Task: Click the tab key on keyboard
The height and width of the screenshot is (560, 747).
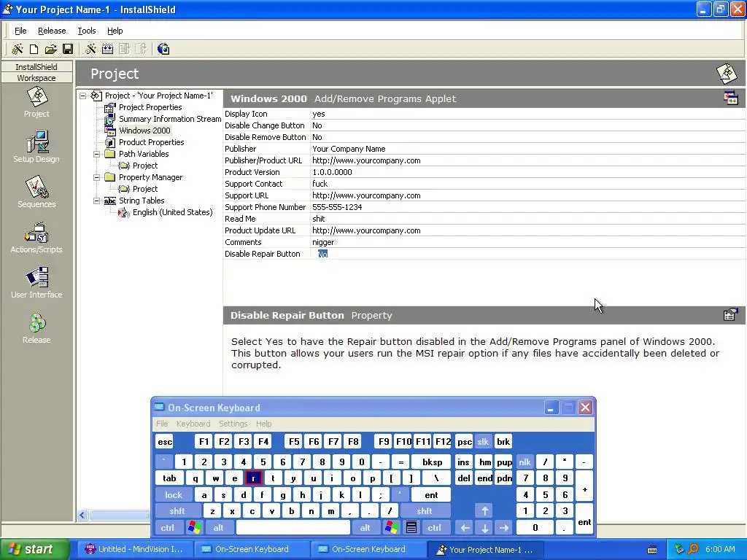Action: click(169, 478)
